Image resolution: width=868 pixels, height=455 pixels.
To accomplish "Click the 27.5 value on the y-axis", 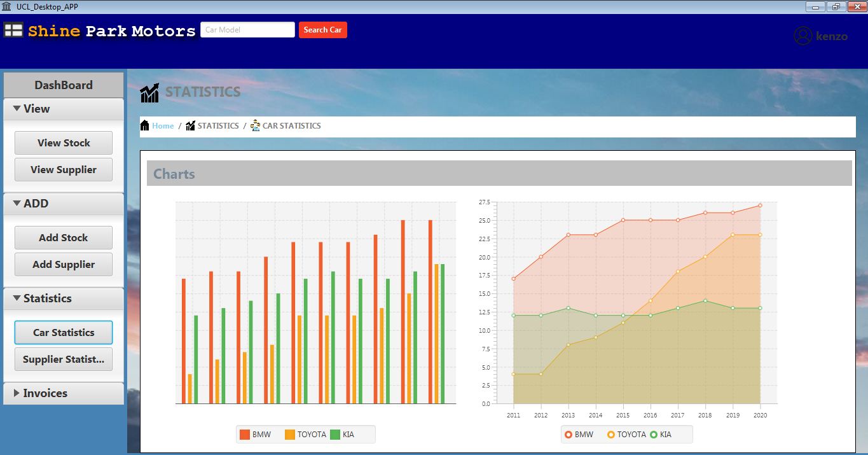I will (484, 202).
